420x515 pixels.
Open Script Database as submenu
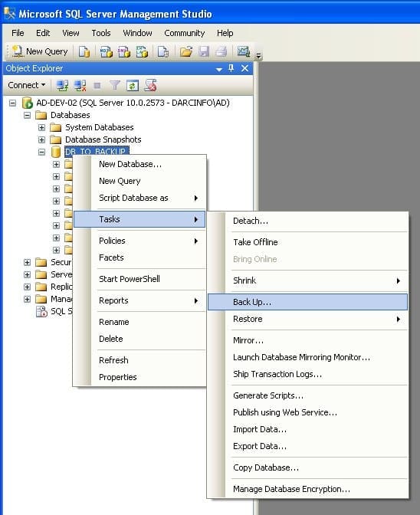(x=140, y=198)
